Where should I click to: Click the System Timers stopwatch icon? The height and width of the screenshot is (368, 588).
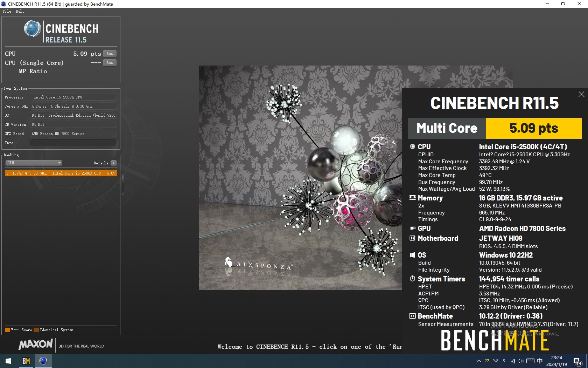413,279
